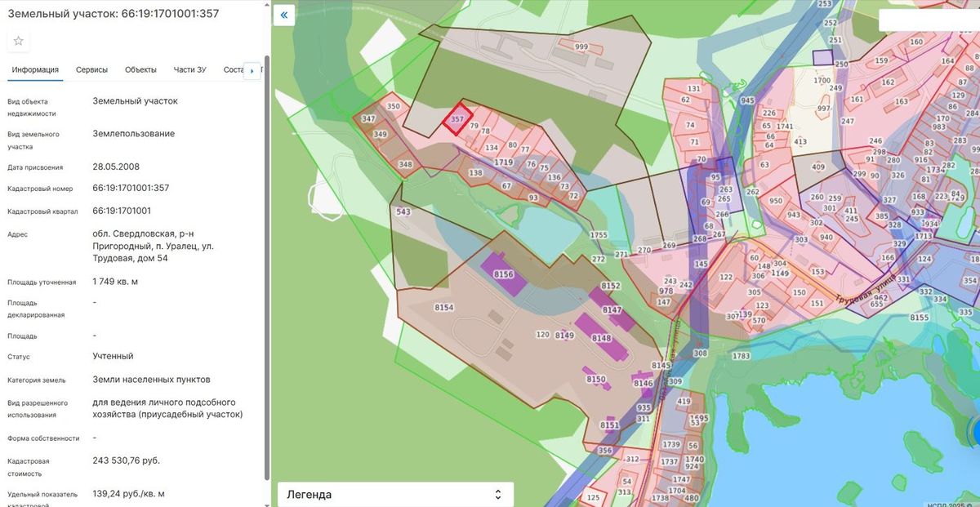Click map label 1783
The width and height of the screenshot is (980, 507).
tap(741, 356)
